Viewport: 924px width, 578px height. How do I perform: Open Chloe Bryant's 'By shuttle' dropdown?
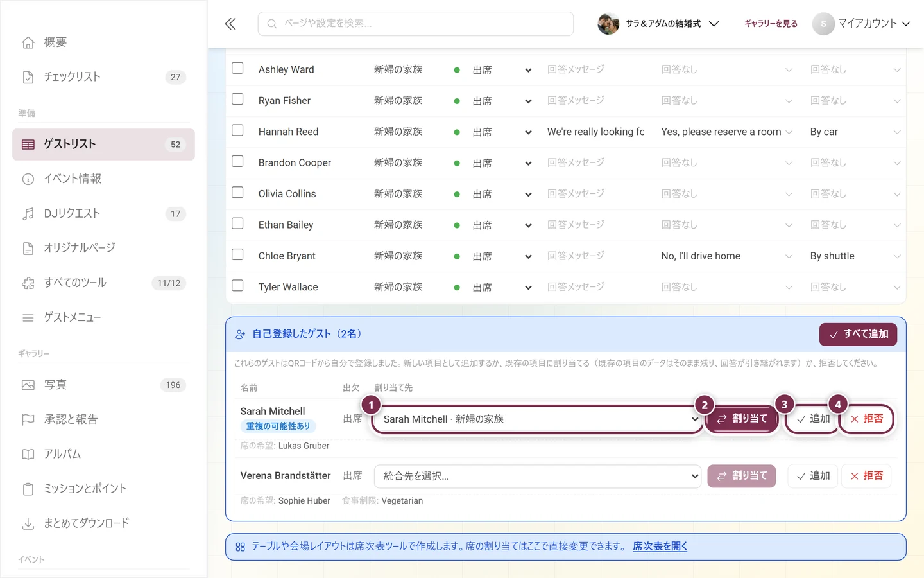(855, 256)
